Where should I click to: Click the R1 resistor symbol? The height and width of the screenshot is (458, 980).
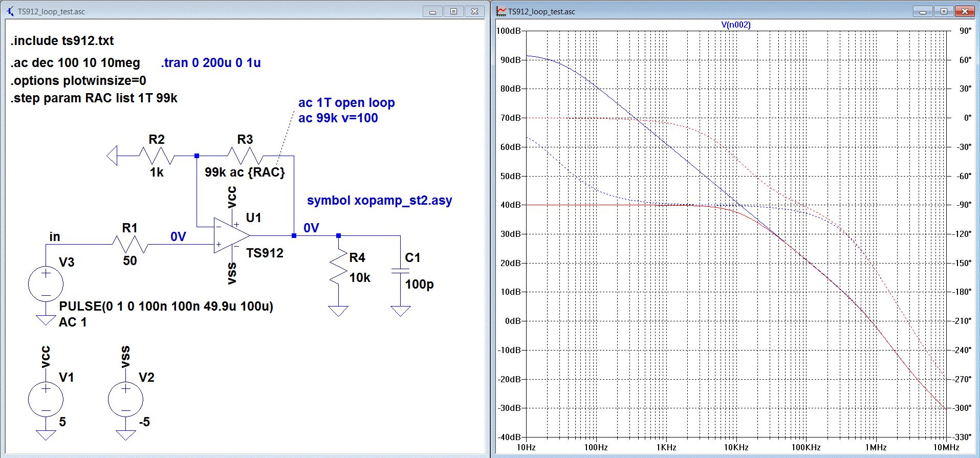(130, 244)
